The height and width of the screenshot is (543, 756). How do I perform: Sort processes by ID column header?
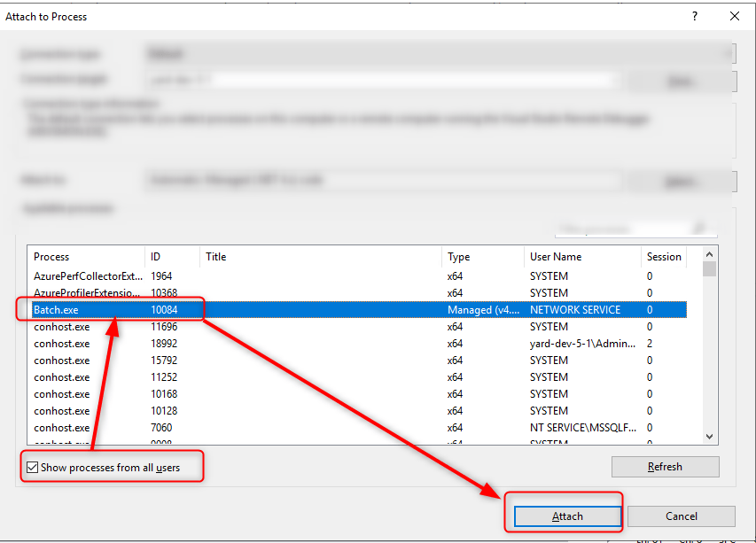171,257
